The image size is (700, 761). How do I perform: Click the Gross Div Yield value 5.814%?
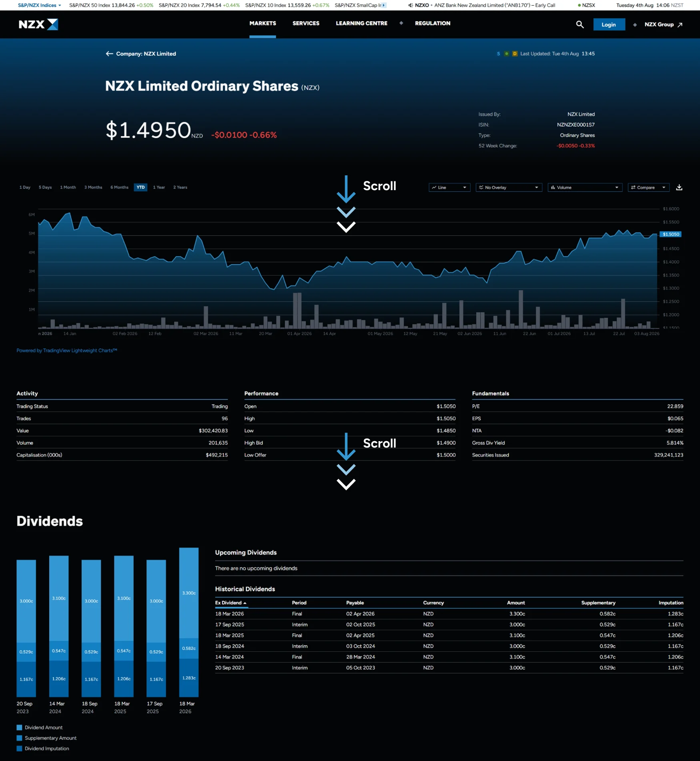675,443
